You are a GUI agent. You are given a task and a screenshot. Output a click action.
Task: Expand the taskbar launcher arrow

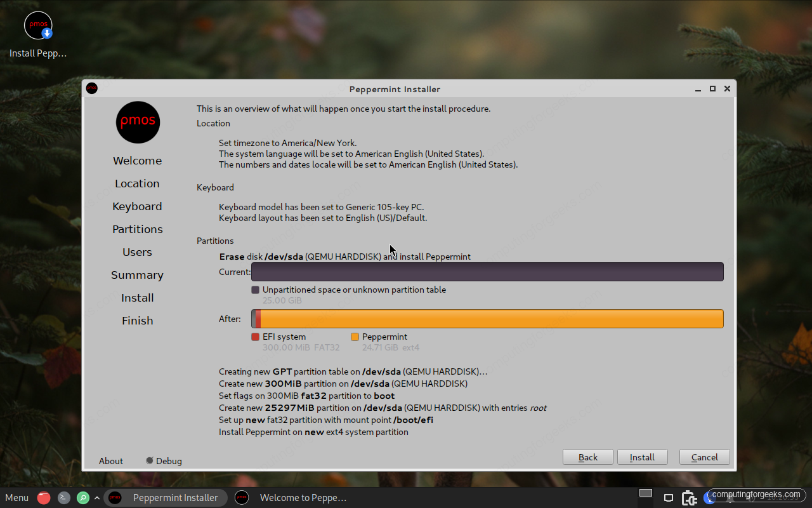coord(97,498)
